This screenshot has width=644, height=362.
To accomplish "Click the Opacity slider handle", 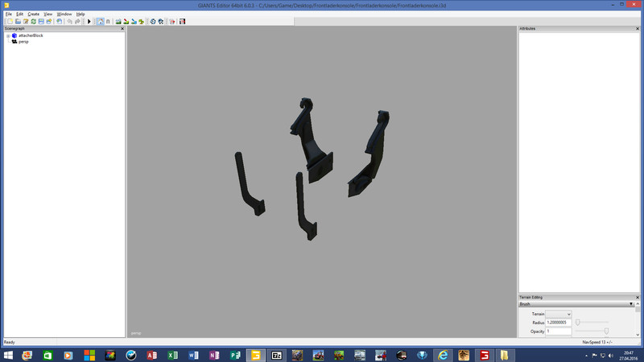I will click(x=606, y=331).
